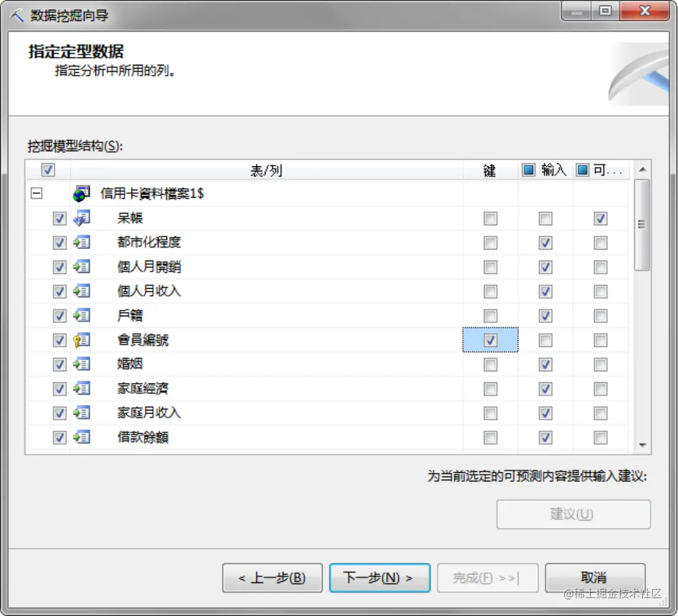Proceed with 下一步(N) button
678x616 pixels.
379,577
